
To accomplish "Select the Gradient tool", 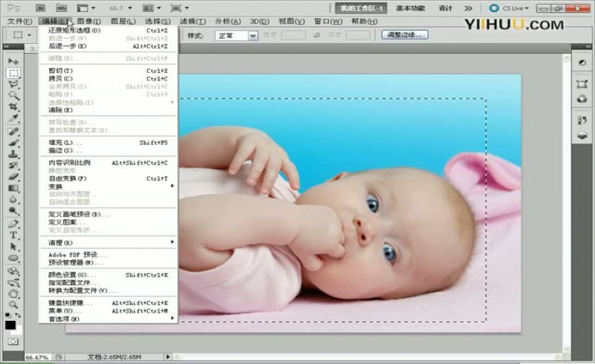I will pyautogui.click(x=13, y=188).
